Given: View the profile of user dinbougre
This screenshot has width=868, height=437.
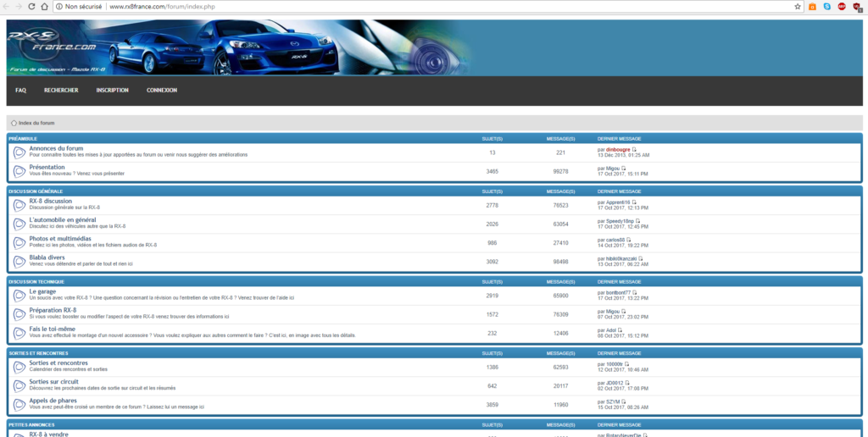Looking at the screenshot, I should pyautogui.click(x=618, y=149).
